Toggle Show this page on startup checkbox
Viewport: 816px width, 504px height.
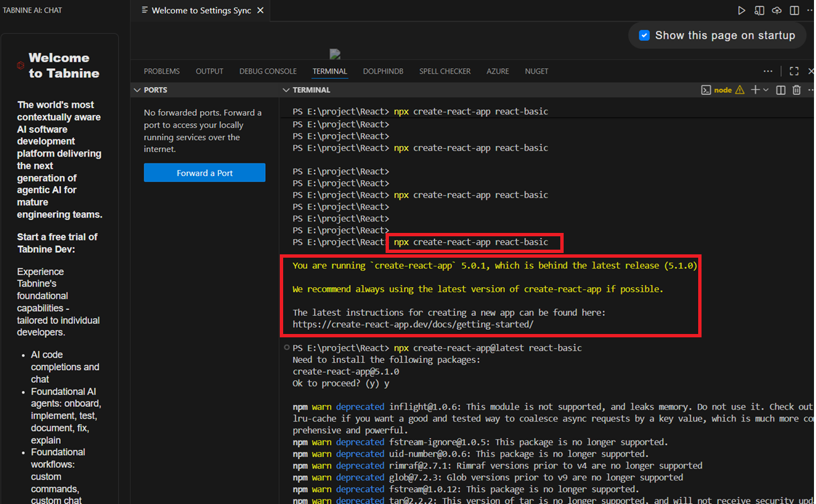[644, 35]
